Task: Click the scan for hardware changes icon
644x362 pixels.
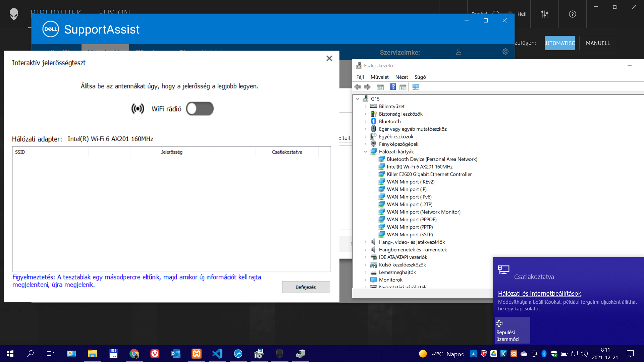Action: coord(416,87)
